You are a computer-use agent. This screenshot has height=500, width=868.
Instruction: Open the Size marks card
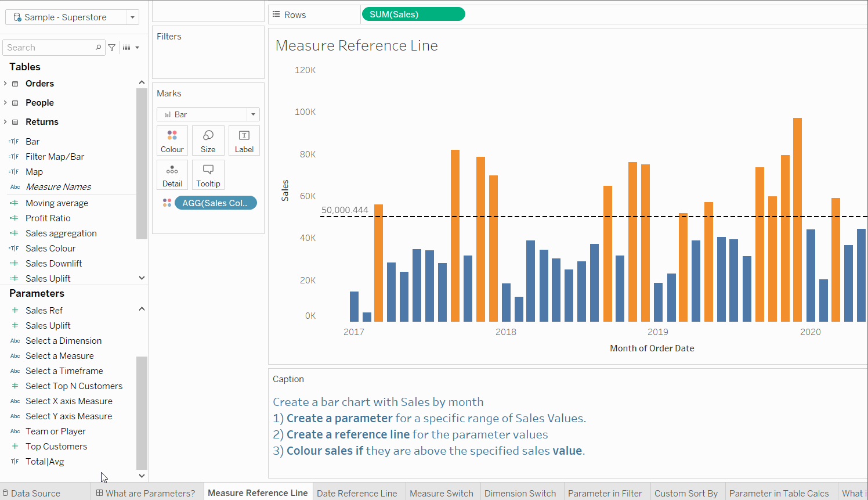[x=208, y=141]
